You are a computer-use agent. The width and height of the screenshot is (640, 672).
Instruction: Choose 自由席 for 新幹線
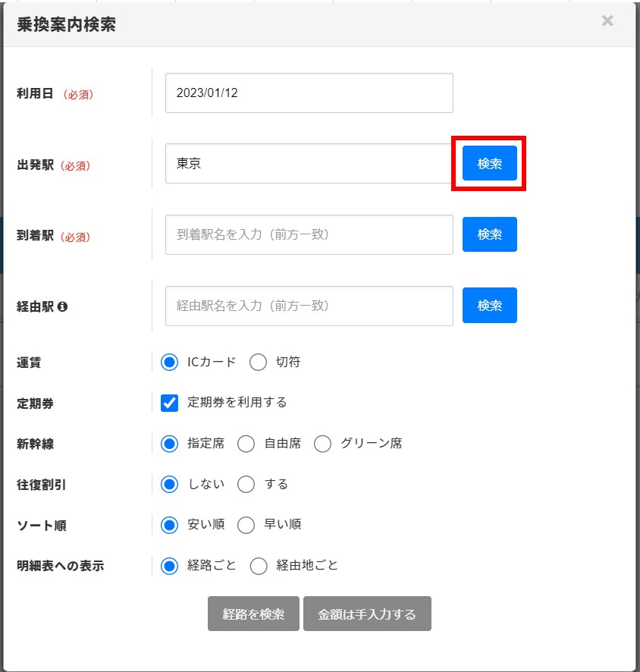pyautogui.click(x=246, y=444)
